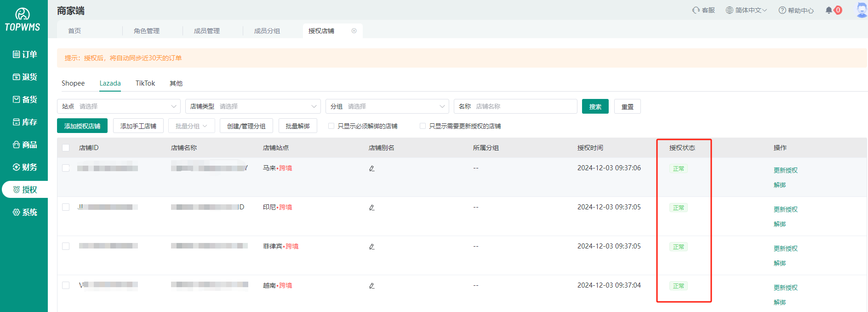The width and height of the screenshot is (868, 312).
Task: Switch to the 首页 tab
Action: pyautogui.click(x=74, y=31)
